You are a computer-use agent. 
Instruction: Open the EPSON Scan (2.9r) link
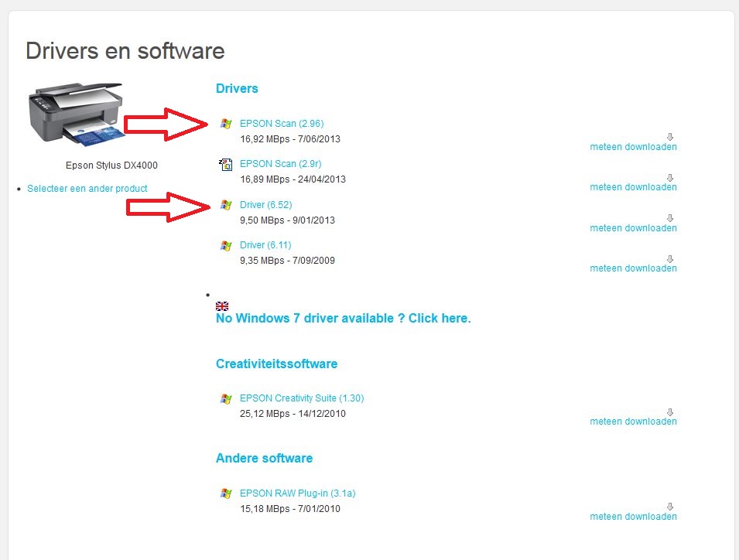click(279, 164)
